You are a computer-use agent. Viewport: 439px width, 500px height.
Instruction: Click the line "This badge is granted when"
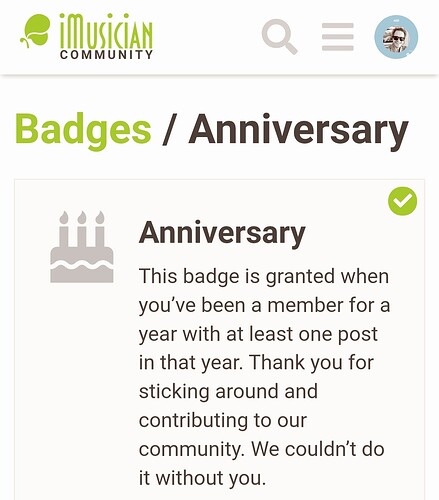(264, 276)
